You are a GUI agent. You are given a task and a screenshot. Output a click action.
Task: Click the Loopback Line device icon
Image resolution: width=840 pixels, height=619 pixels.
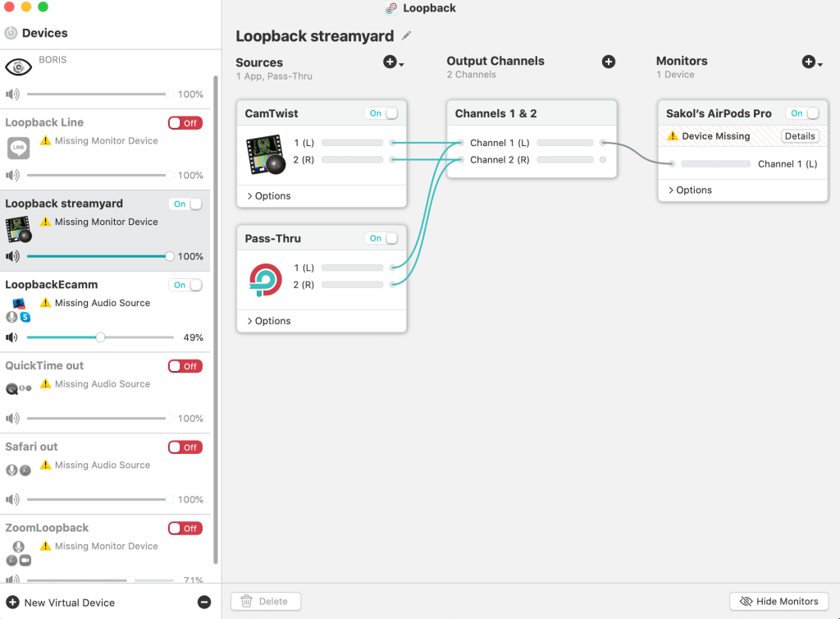18,148
